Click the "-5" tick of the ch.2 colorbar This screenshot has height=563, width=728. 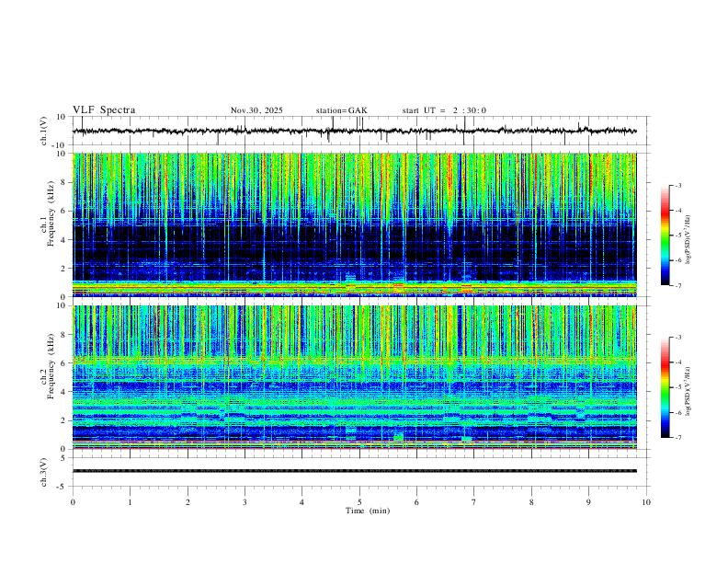pyautogui.click(x=677, y=387)
